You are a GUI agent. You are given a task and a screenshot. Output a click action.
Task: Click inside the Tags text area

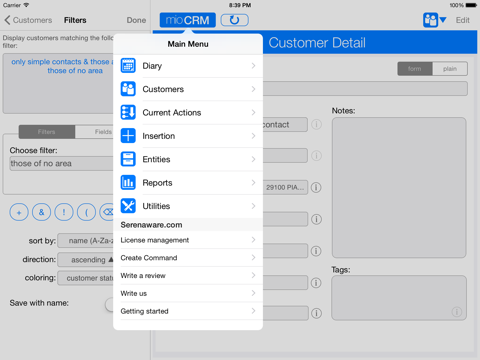399,298
